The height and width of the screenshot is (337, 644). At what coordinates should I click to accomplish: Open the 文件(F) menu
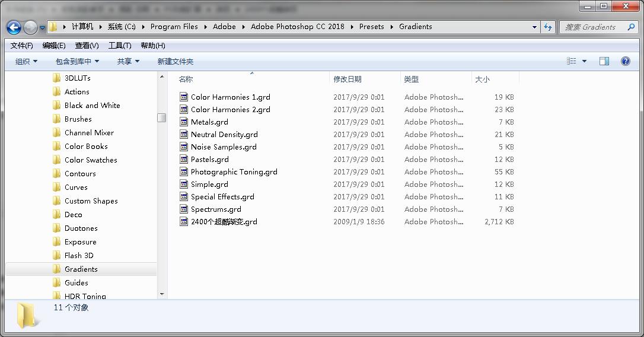[x=21, y=46]
